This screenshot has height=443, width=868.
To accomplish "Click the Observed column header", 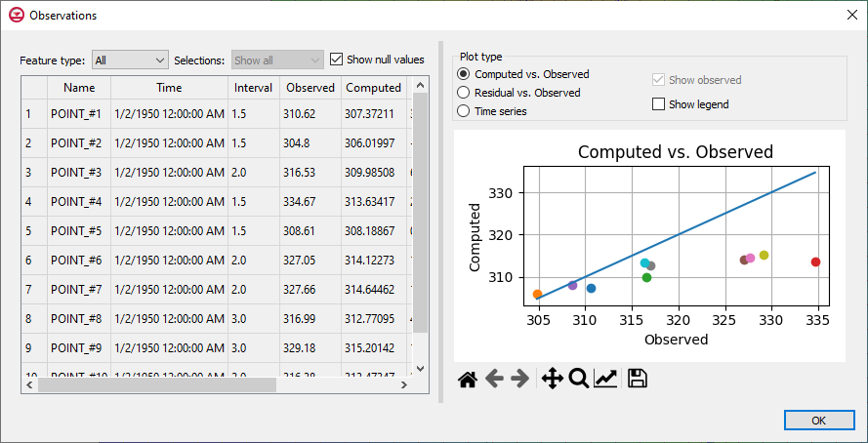I will pyautogui.click(x=310, y=88).
